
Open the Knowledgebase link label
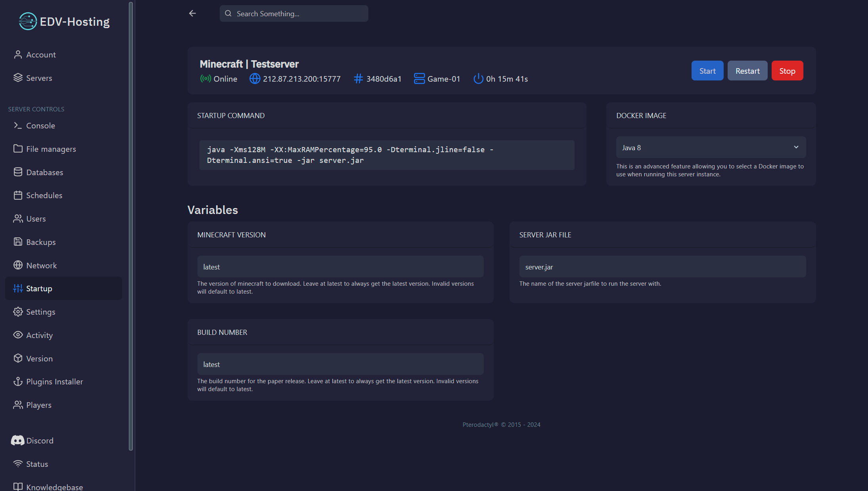click(x=54, y=487)
